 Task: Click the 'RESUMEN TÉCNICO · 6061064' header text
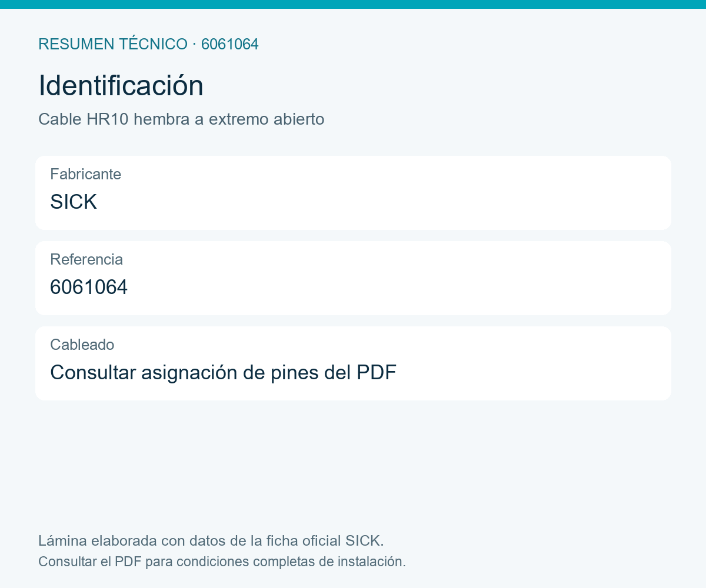coord(148,44)
